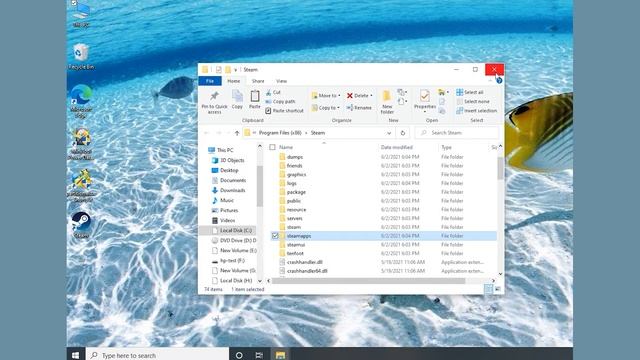Click the horizontal scrollbar of file list
640x360 pixels.
[x=369, y=281]
